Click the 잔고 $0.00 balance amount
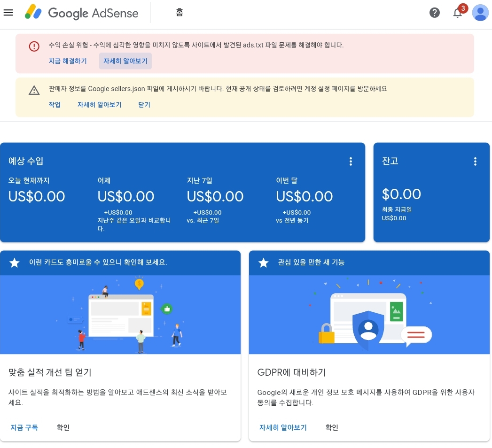The image size is (492, 448). pyautogui.click(x=401, y=194)
